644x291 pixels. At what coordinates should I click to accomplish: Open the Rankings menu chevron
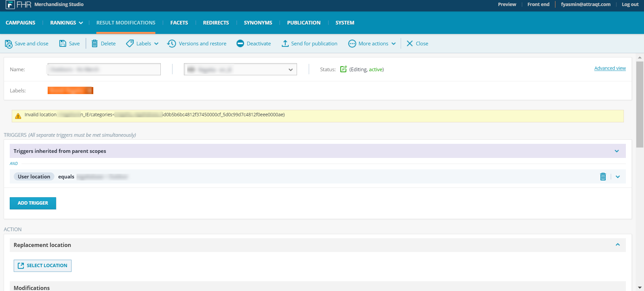click(81, 23)
